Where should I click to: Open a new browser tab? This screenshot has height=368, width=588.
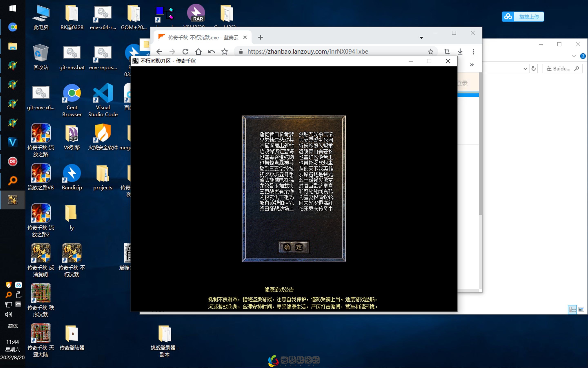[x=261, y=37]
